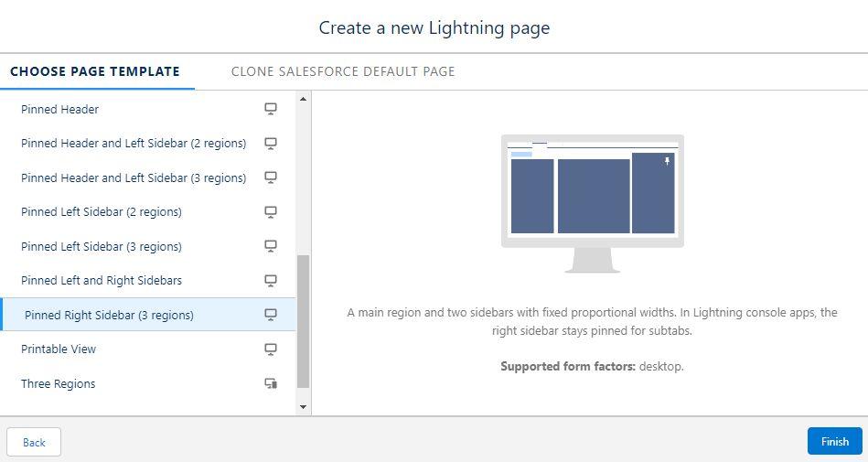This screenshot has width=868, height=462.
Task: Click desktop icon for Pinned Right Sidebar (3 regions)
Action: pos(271,315)
